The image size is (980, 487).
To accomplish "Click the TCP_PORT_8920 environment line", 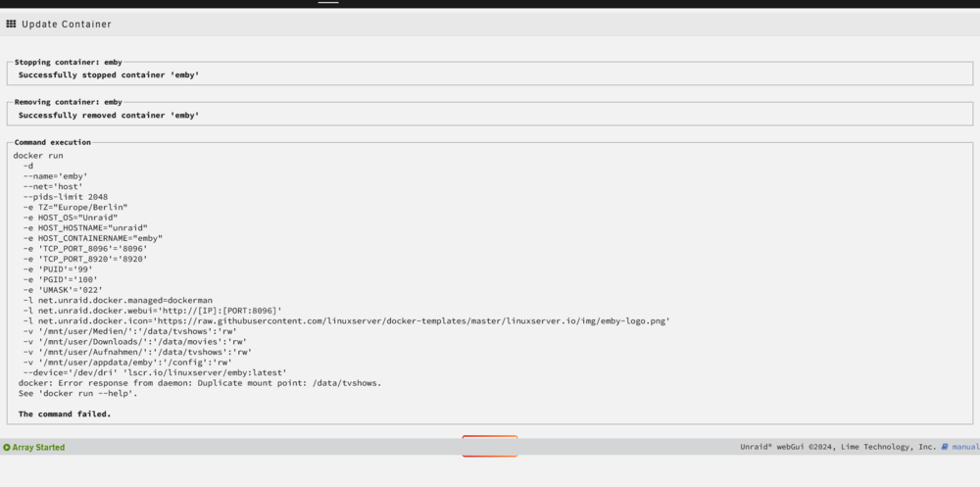I will 85,259.
